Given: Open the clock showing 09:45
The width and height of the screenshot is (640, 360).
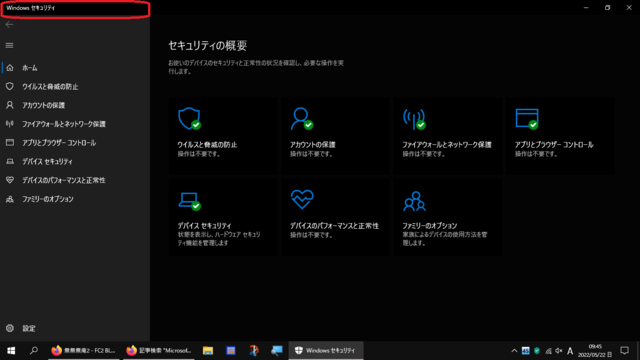Looking at the screenshot, I should click(x=595, y=351).
